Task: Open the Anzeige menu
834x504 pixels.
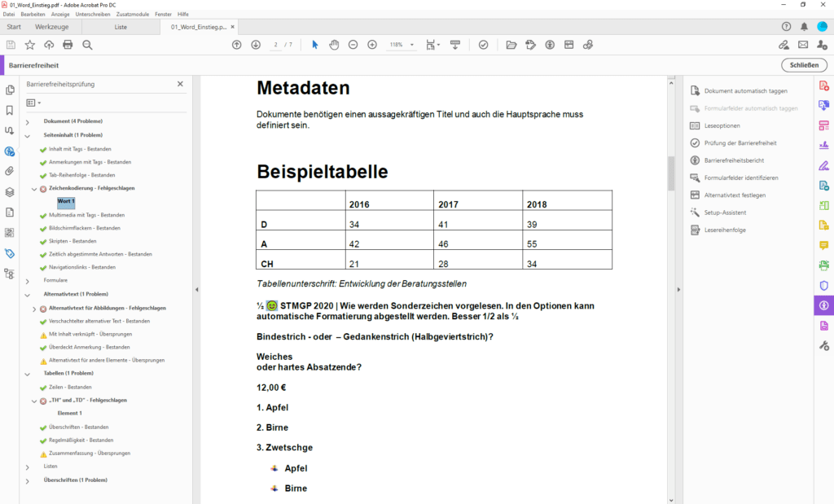Action: pyautogui.click(x=60, y=15)
